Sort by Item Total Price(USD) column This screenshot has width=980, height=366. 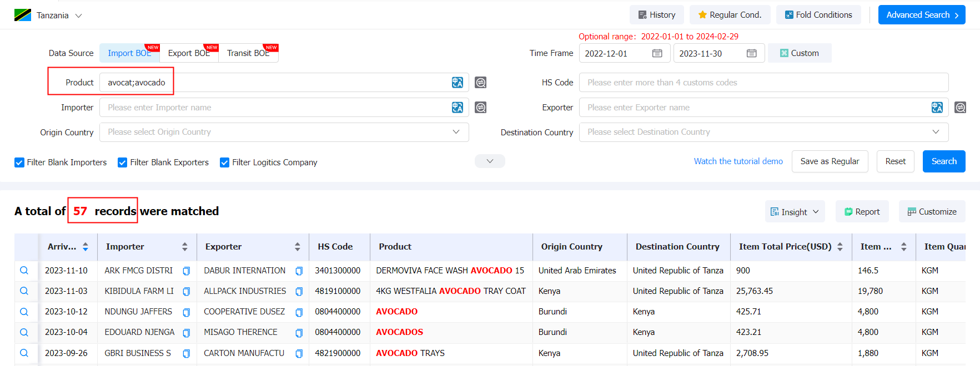tap(840, 247)
